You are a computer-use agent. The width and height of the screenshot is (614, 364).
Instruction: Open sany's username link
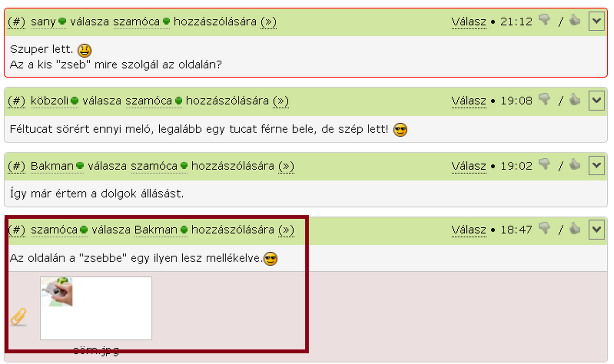(43, 22)
